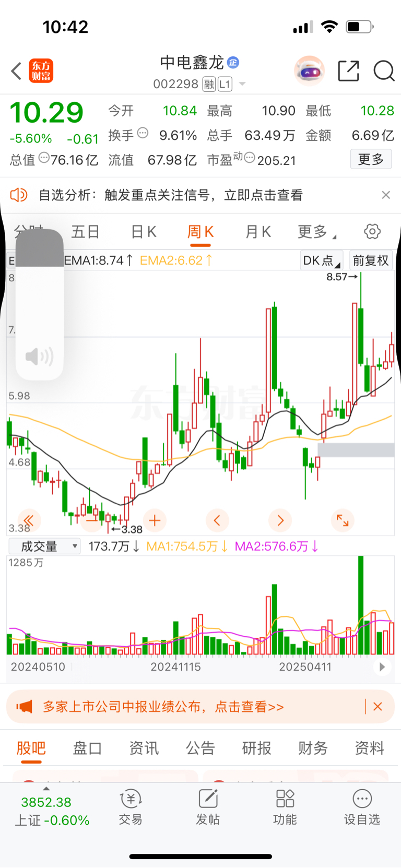Open chart settings gear icon

pyautogui.click(x=372, y=231)
